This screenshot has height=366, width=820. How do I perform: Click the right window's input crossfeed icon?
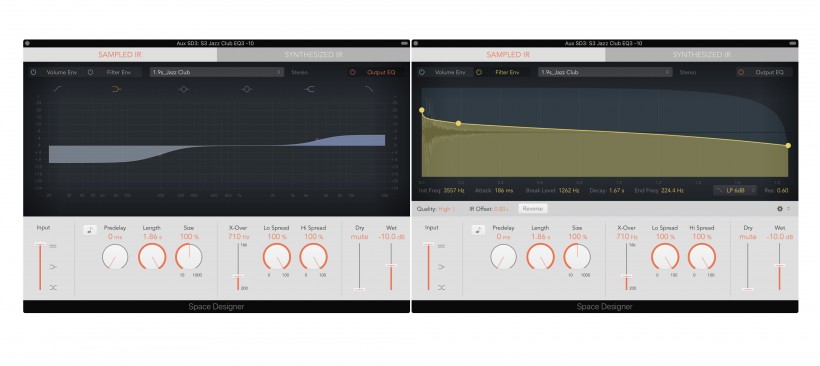[442, 287]
